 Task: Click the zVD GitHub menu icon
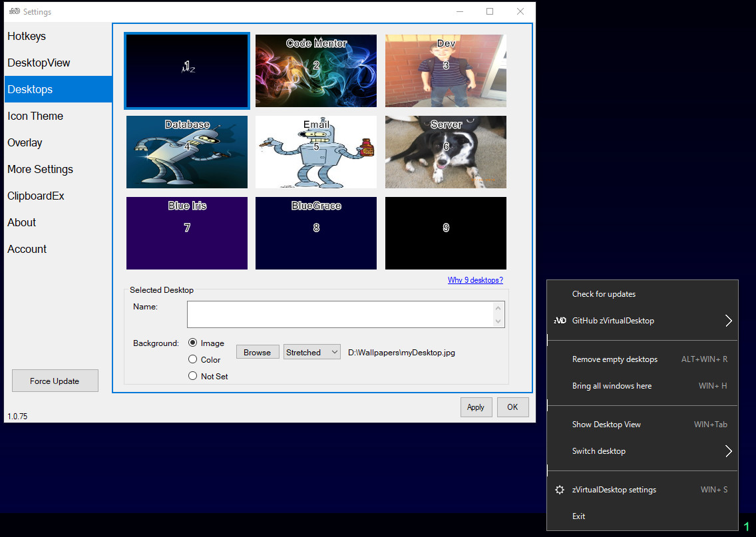pyautogui.click(x=559, y=321)
